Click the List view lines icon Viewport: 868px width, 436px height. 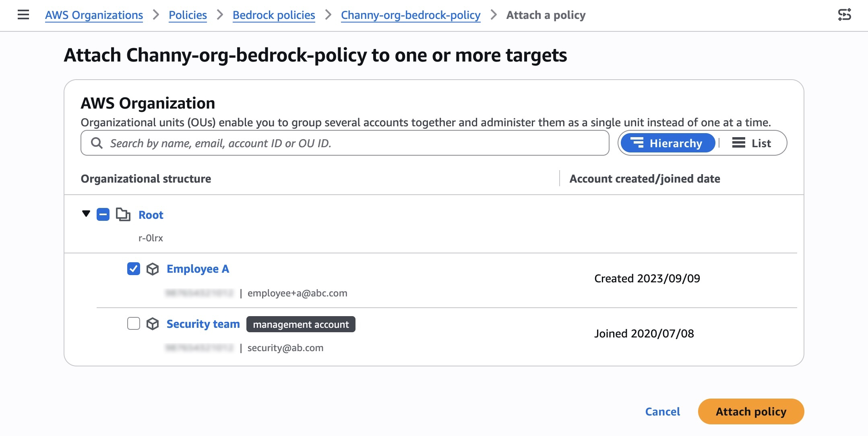coord(738,143)
